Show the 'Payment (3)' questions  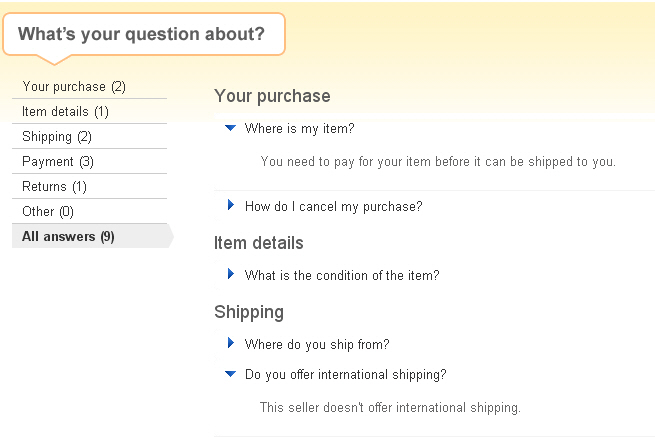(58, 162)
